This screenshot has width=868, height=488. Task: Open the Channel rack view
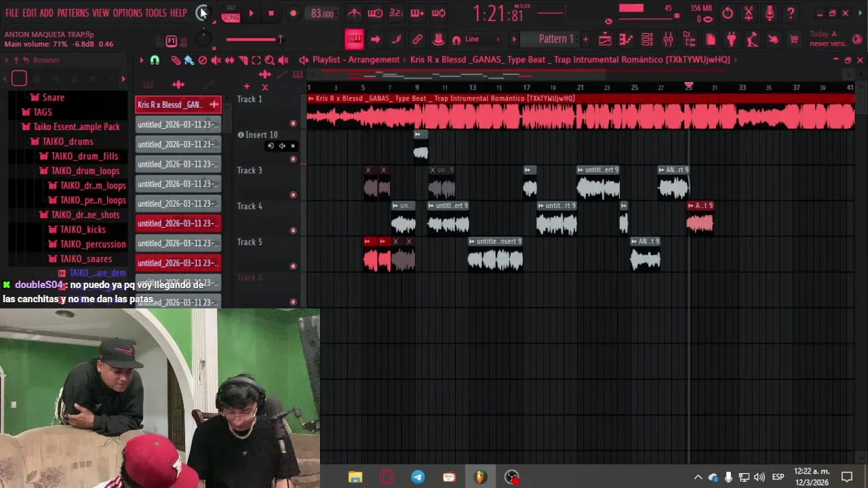(x=647, y=39)
